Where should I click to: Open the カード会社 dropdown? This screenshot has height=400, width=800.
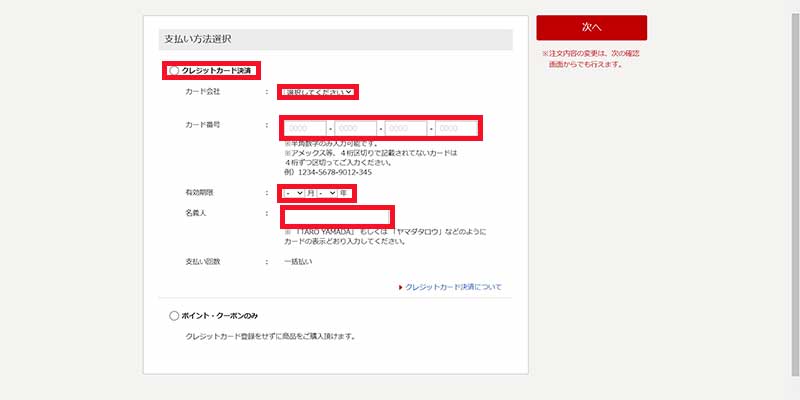coord(318,92)
